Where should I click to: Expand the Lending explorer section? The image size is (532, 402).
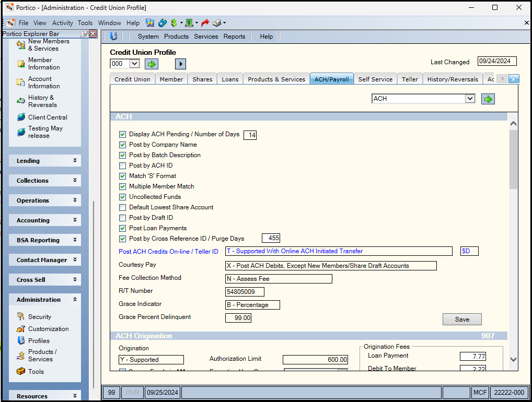[45, 161]
